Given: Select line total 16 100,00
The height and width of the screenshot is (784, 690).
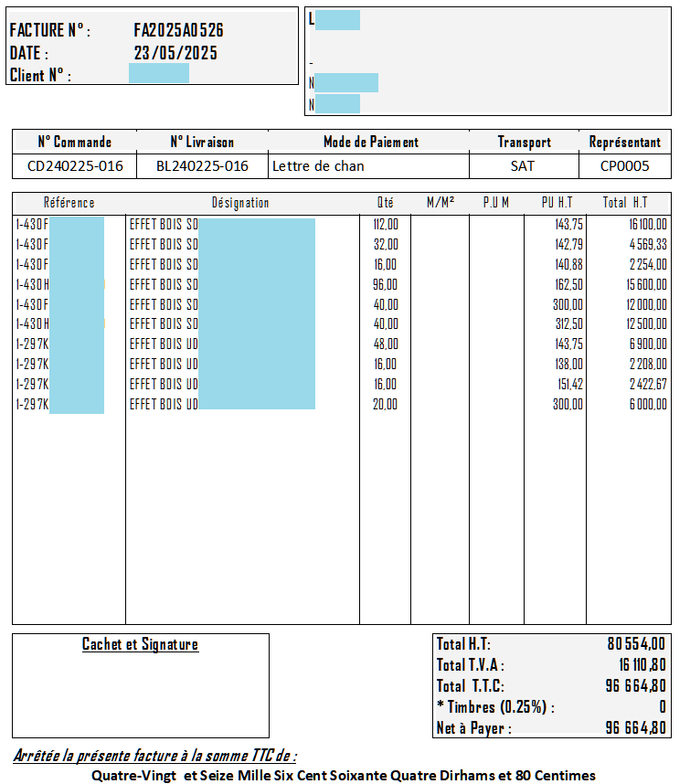Looking at the screenshot, I should [647, 224].
